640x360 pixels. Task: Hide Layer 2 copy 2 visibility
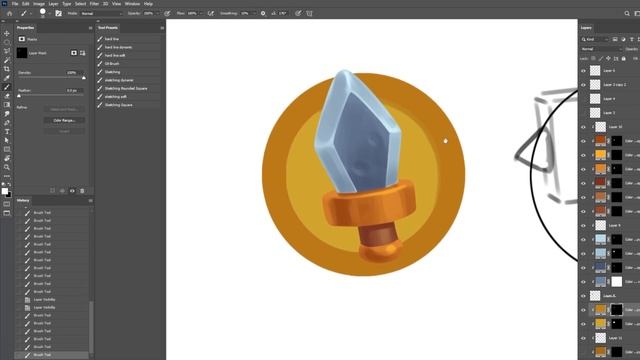(x=583, y=85)
